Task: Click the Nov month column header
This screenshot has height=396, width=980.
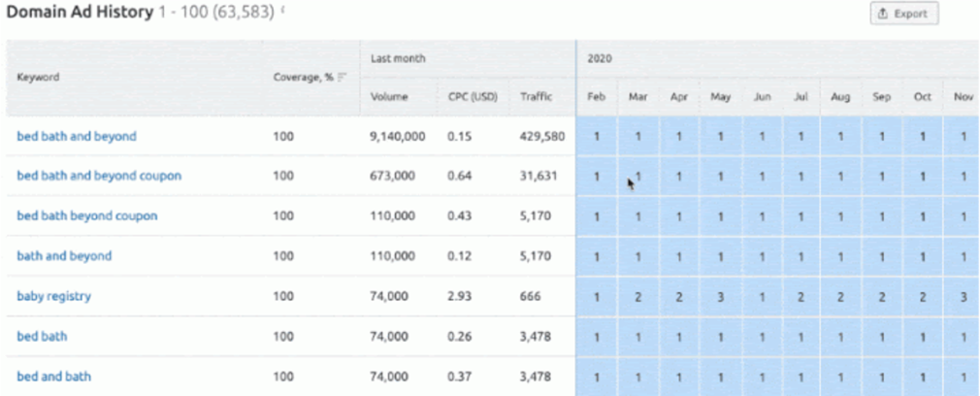Action: click(x=964, y=97)
